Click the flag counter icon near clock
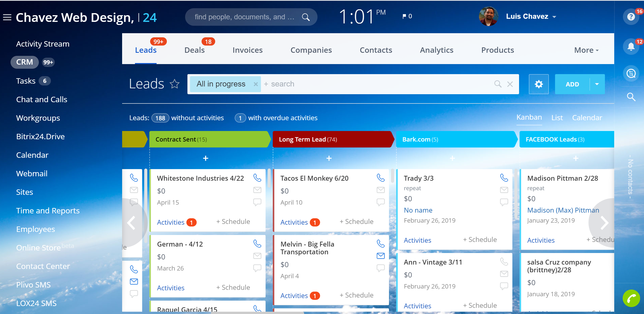The height and width of the screenshot is (314, 644). 407,16
